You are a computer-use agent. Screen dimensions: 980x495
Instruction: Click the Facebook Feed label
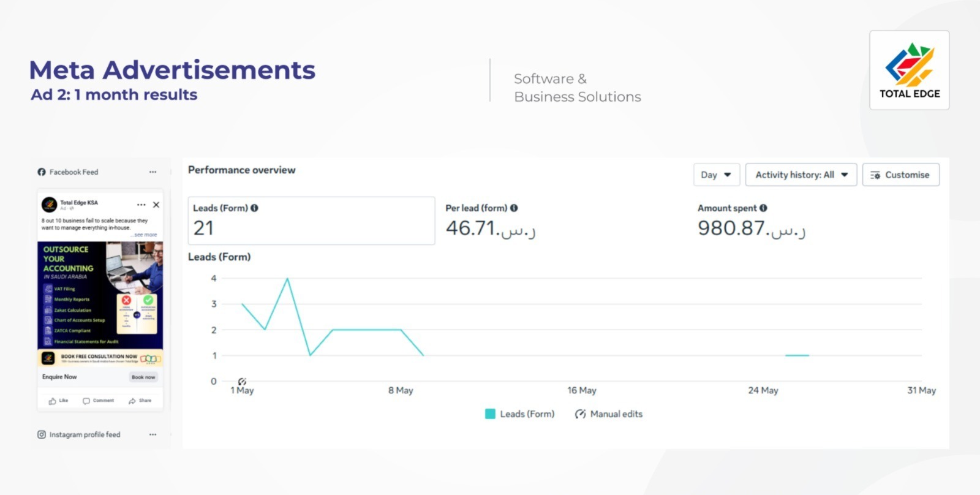point(73,172)
